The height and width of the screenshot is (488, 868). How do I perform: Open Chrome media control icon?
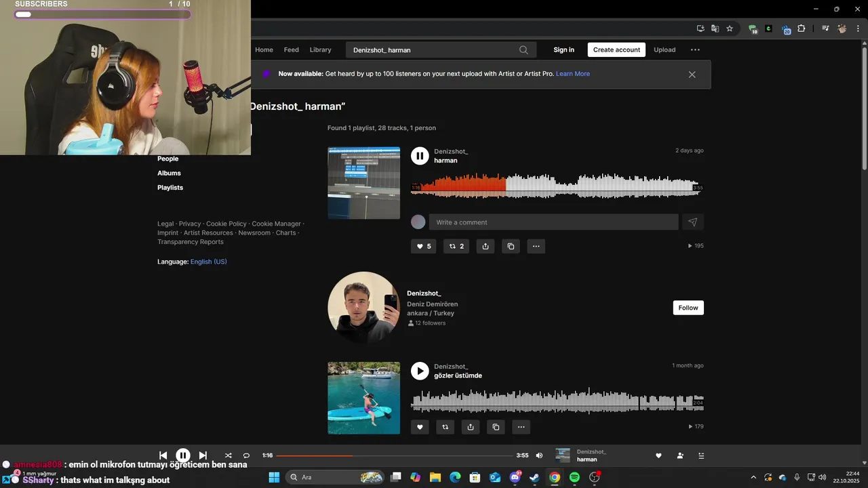click(825, 28)
